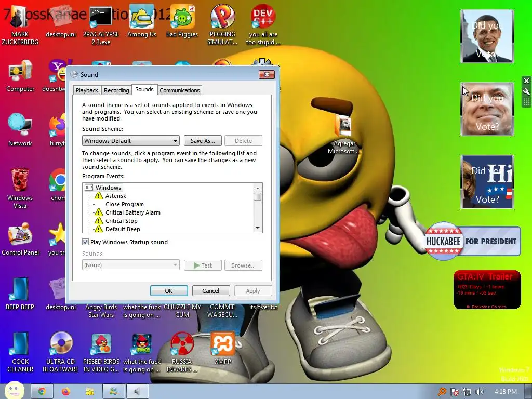Open the COCK CLEANER desktop icon
This screenshot has height=399, width=532.
pos(20,352)
